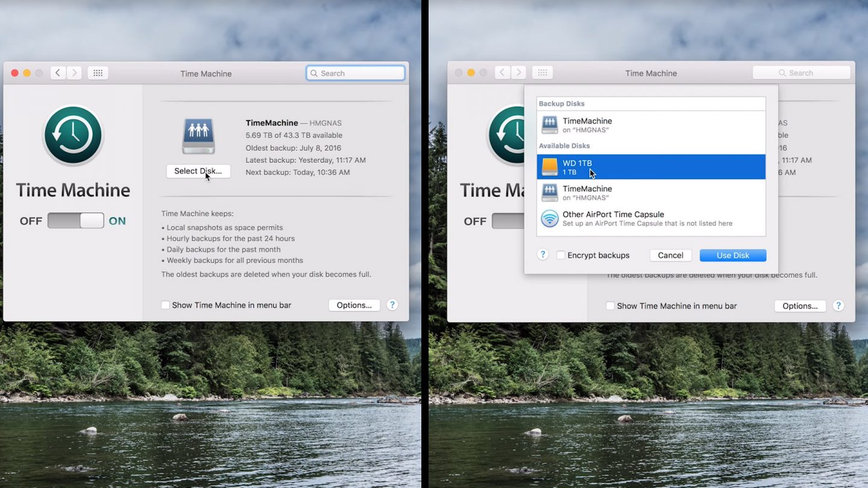
Task: Click "Latest backup: Yesterday, 11:17 AM" text, left window
Action: tap(306, 160)
